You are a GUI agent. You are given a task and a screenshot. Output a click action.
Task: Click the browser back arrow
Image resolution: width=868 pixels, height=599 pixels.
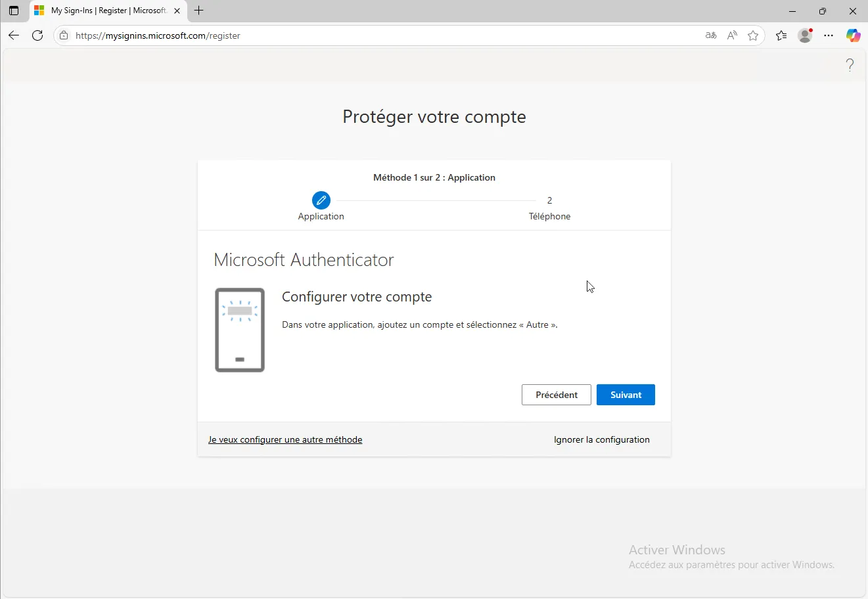(14, 35)
